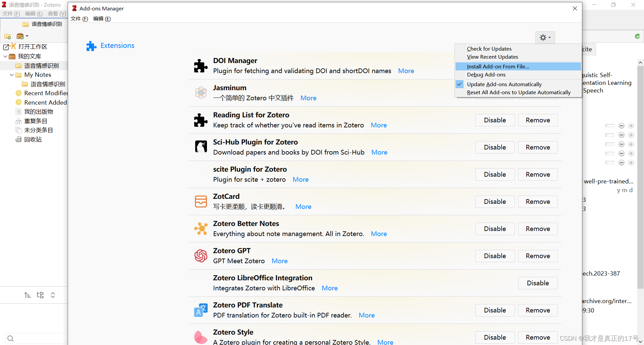Viewport: 644px width, 345px height.
Task: Choose Check for Updates
Action: click(x=489, y=49)
